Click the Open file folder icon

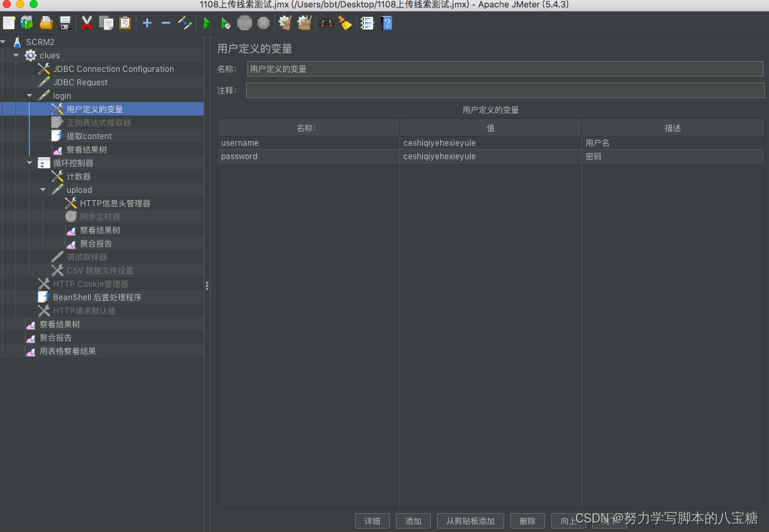tap(46, 23)
